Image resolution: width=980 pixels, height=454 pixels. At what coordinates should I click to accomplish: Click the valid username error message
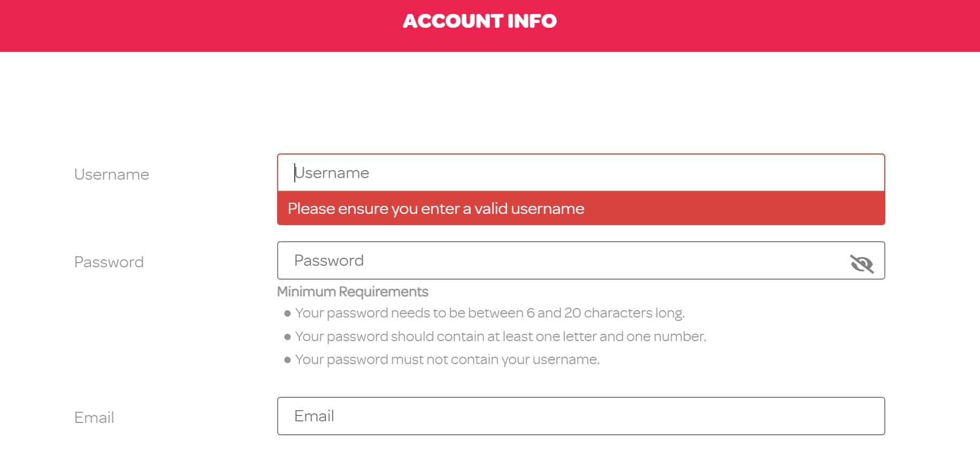(x=435, y=209)
